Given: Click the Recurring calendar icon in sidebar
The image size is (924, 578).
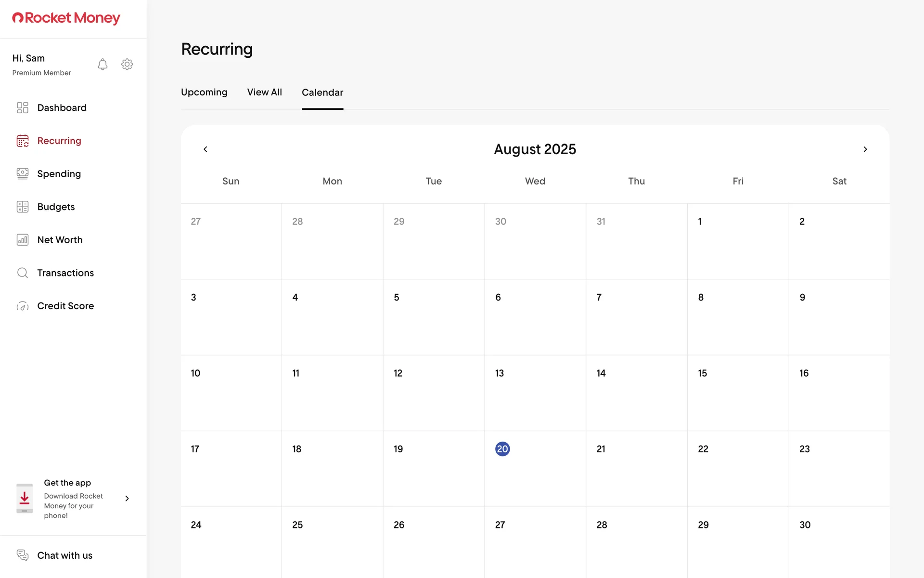Looking at the screenshot, I should (23, 141).
